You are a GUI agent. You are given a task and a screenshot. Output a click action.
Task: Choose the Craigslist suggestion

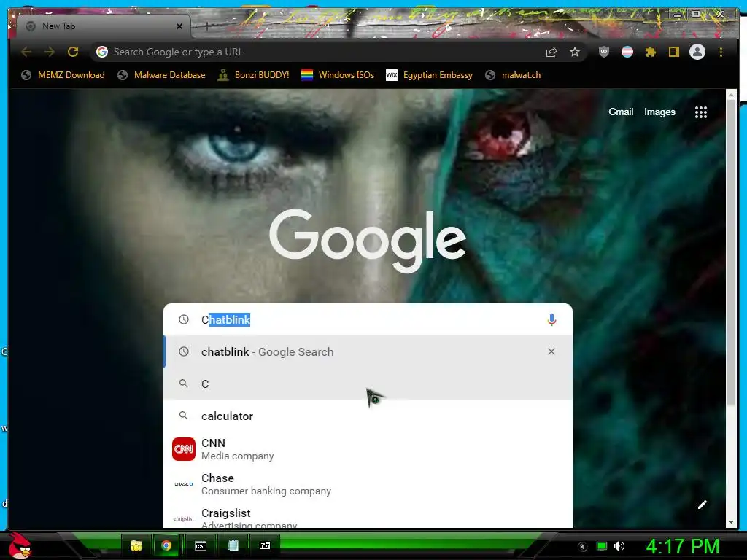(368, 516)
